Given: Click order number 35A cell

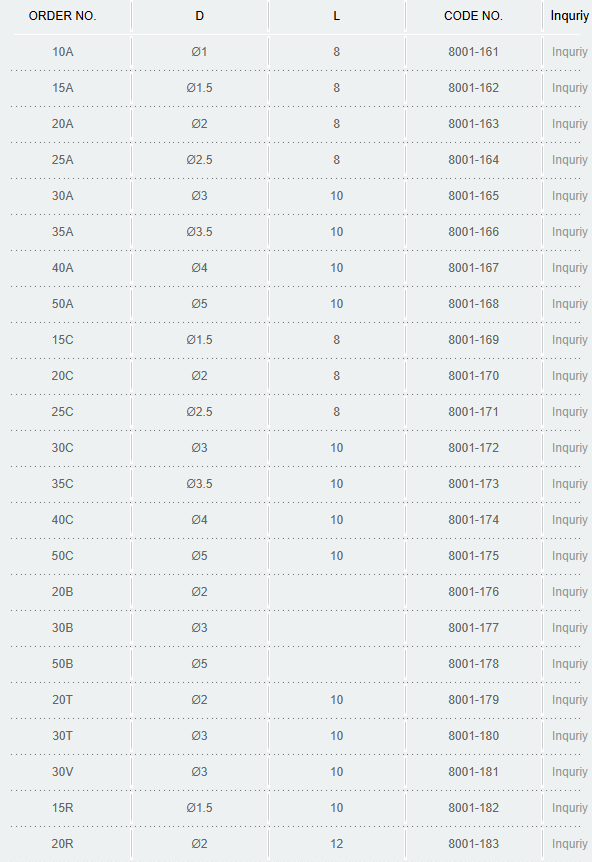Looking at the screenshot, I should point(63,232).
